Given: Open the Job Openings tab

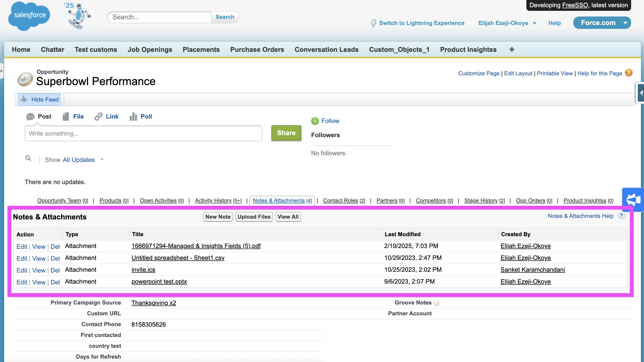Looking at the screenshot, I should click(150, 50).
